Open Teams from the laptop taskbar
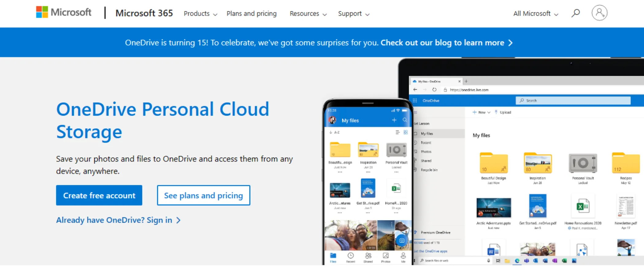The width and height of the screenshot is (644, 276). 526,261
